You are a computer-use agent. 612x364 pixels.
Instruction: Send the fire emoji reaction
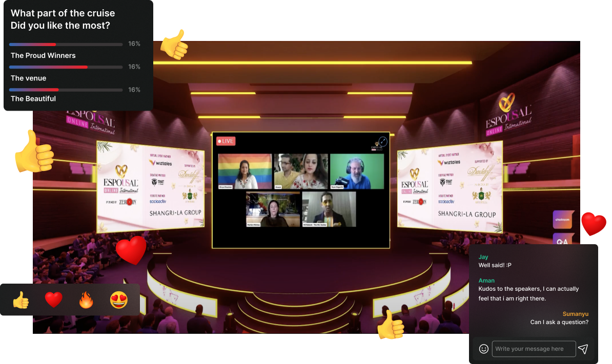click(86, 300)
